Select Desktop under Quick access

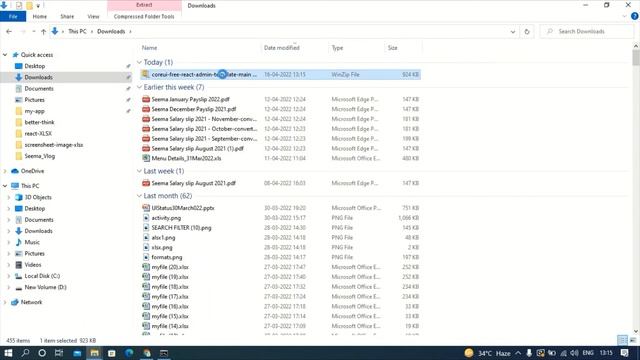pyautogui.click(x=35, y=66)
